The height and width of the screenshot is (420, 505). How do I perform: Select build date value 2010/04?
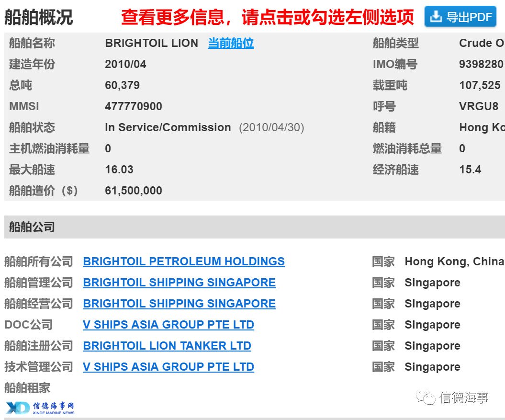point(125,64)
